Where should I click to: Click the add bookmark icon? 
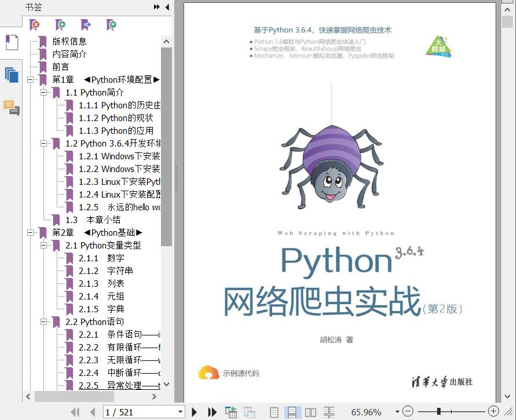click(x=60, y=25)
